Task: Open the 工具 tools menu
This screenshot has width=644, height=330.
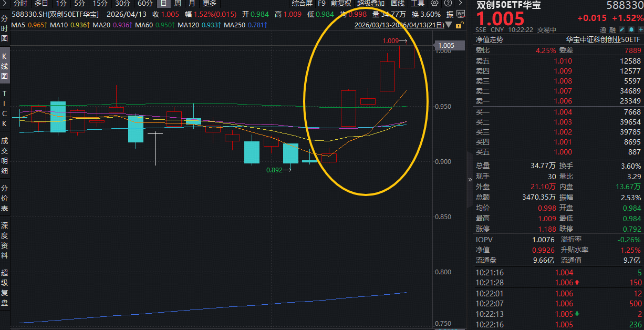Action: click(x=418, y=3)
